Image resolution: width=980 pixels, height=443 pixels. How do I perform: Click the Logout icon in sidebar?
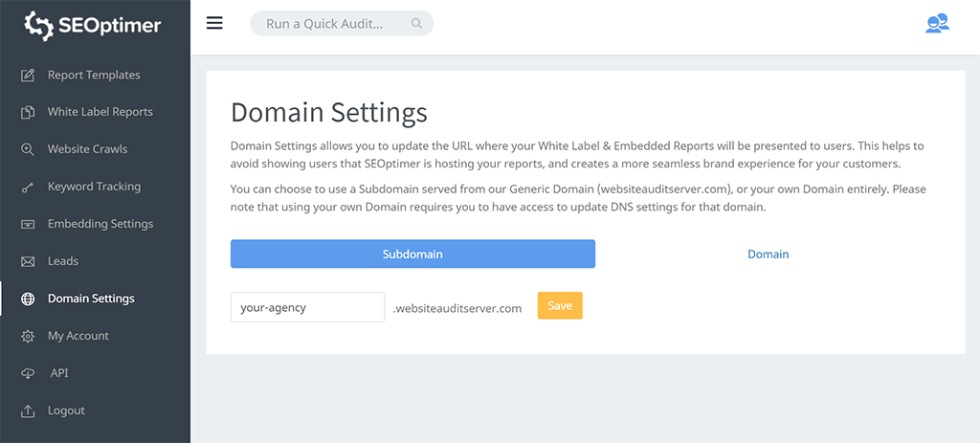point(28,410)
